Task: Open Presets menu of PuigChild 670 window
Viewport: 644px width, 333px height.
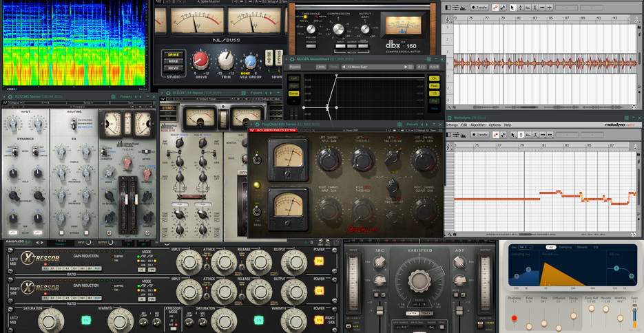Action: 412,125
